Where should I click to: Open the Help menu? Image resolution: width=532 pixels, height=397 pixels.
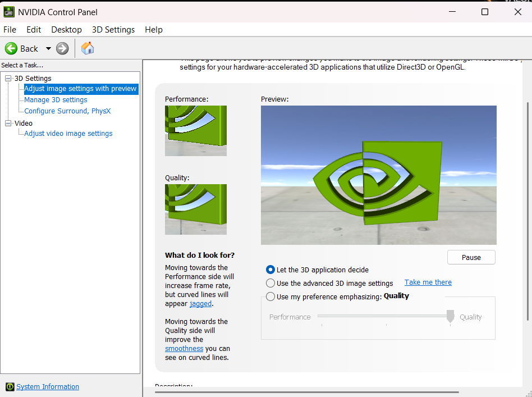click(x=154, y=30)
